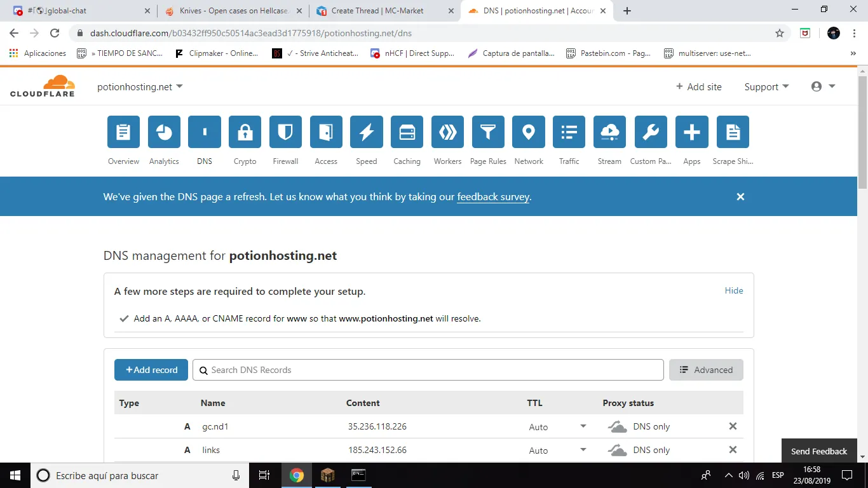Click the Speed lightning bolt icon
This screenshot has height=488, width=868.
367,132
